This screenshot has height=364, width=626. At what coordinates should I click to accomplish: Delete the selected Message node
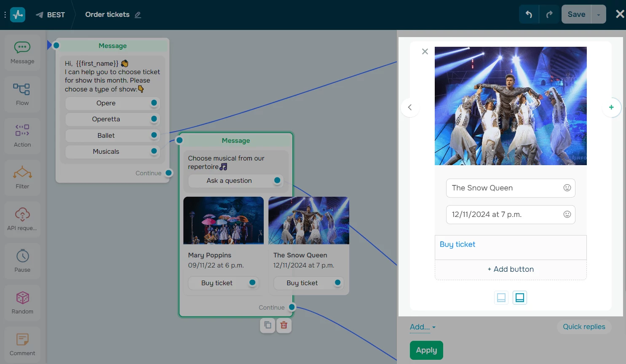tap(284, 325)
